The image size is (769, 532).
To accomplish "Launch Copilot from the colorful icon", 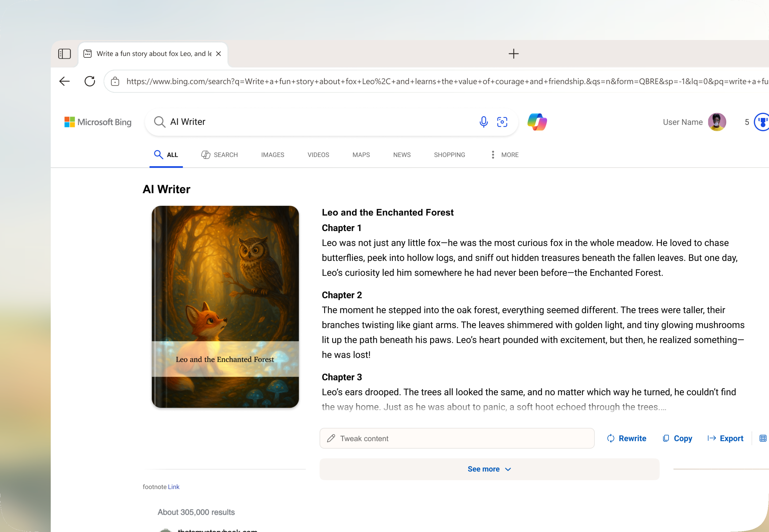I will pyautogui.click(x=537, y=122).
